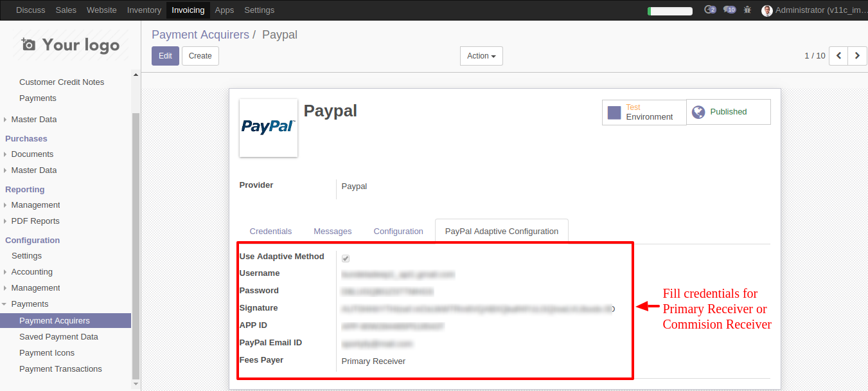Image resolution: width=868 pixels, height=391 pixels.
Task: Select Payment Acquirers in sidebar
Action: click(x=66, y=320)
